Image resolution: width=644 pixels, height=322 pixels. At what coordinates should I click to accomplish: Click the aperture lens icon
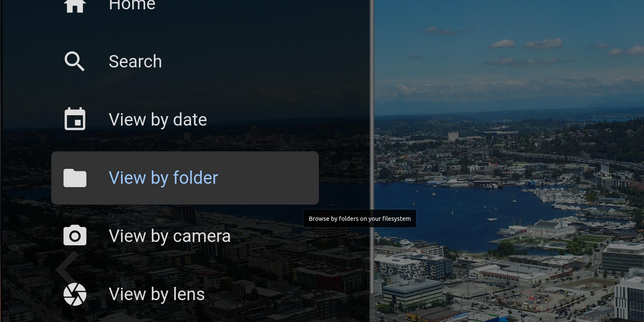tap(75, 294)
